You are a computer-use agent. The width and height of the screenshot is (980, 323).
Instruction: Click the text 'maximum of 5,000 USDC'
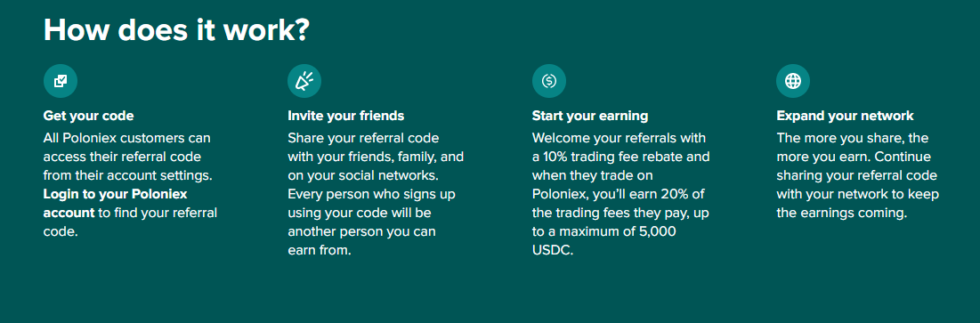pyautogui.click(x=607, y=241)
